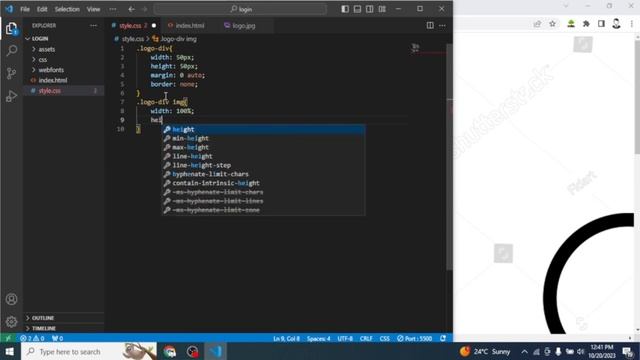
Task: Open the File menu
Action: [x=25, y=9]
